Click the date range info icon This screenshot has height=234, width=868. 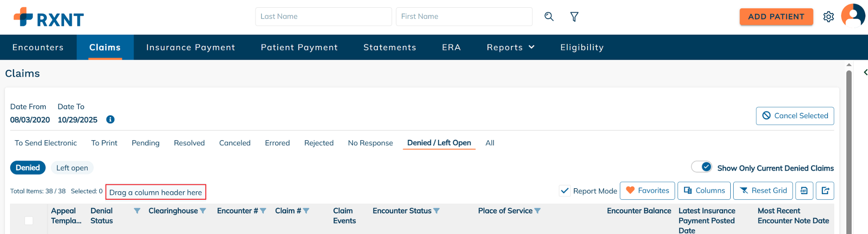click(110, 120)
